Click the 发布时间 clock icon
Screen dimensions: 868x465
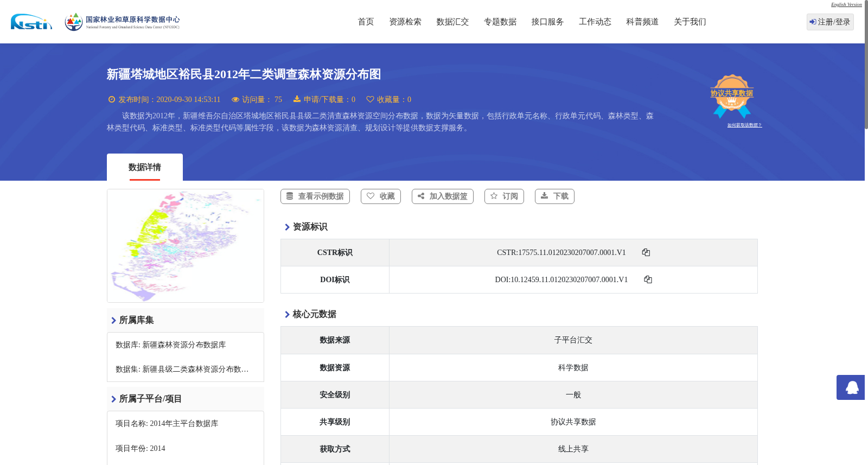(112, 99)
